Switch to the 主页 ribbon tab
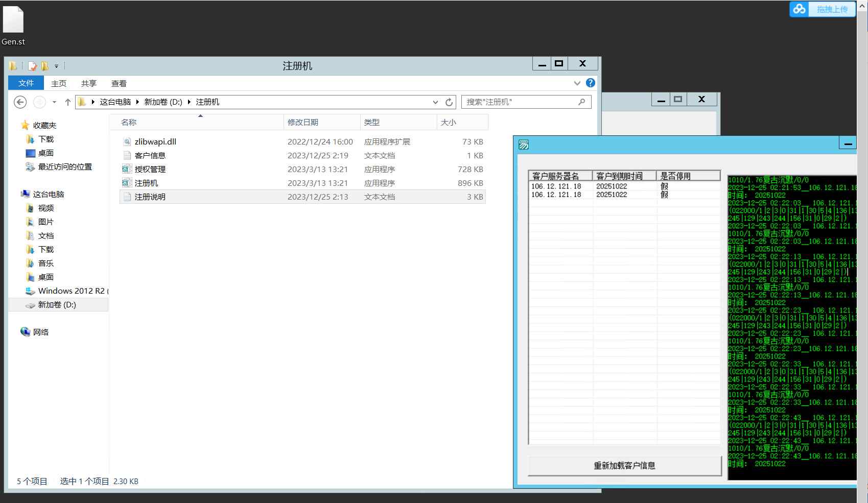Viewport: 868px width, 503px height. coord(58,83)
